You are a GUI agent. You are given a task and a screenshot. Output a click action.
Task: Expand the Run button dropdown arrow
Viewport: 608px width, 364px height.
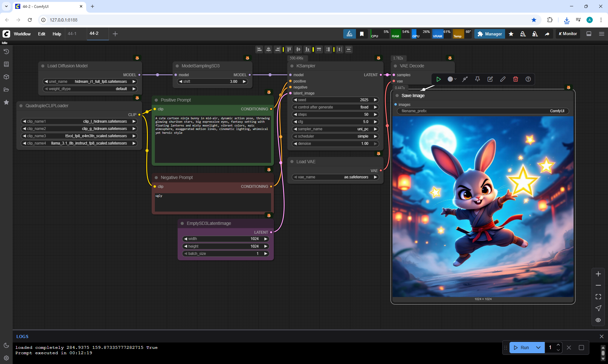pyautogui.click(x=538, y=348)
